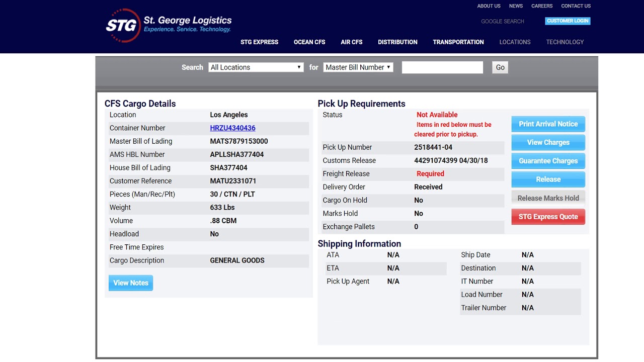644x362 pixels.
Task: Click the Guarantee Charges button
Action: tap(548, 161)
